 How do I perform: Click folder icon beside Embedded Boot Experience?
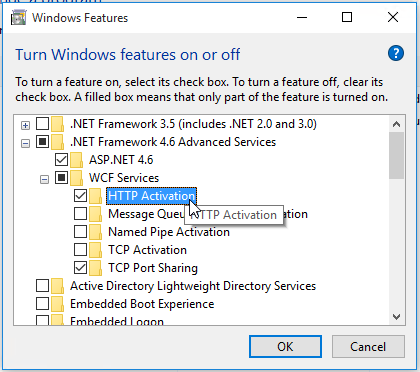[x=58, y=304]
